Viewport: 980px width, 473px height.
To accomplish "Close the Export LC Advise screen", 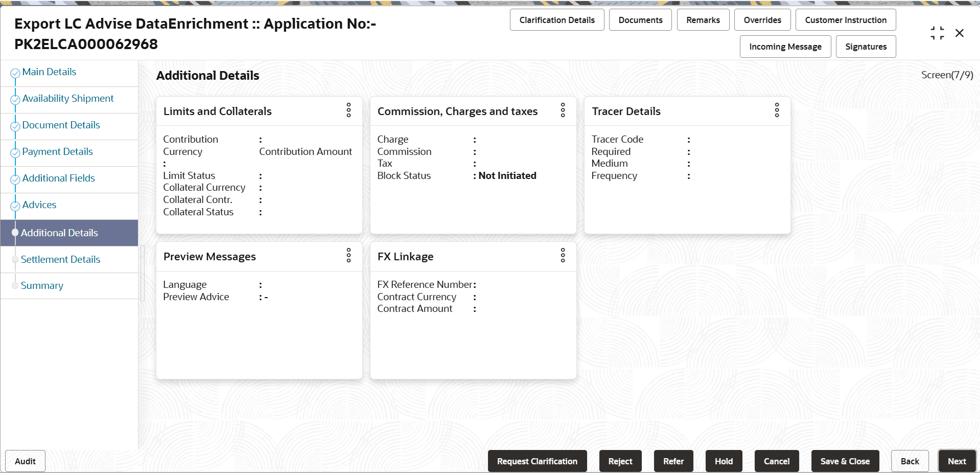I will (x=960, y=33).
